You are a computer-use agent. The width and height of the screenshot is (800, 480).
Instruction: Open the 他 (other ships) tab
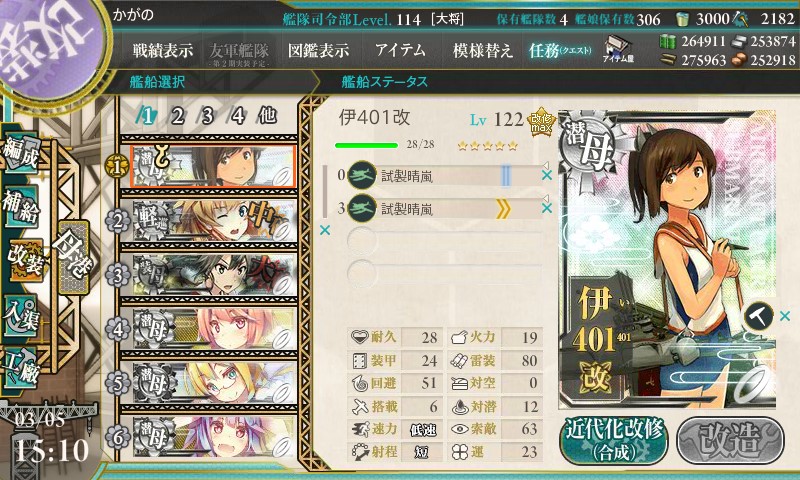click(267, 116)
